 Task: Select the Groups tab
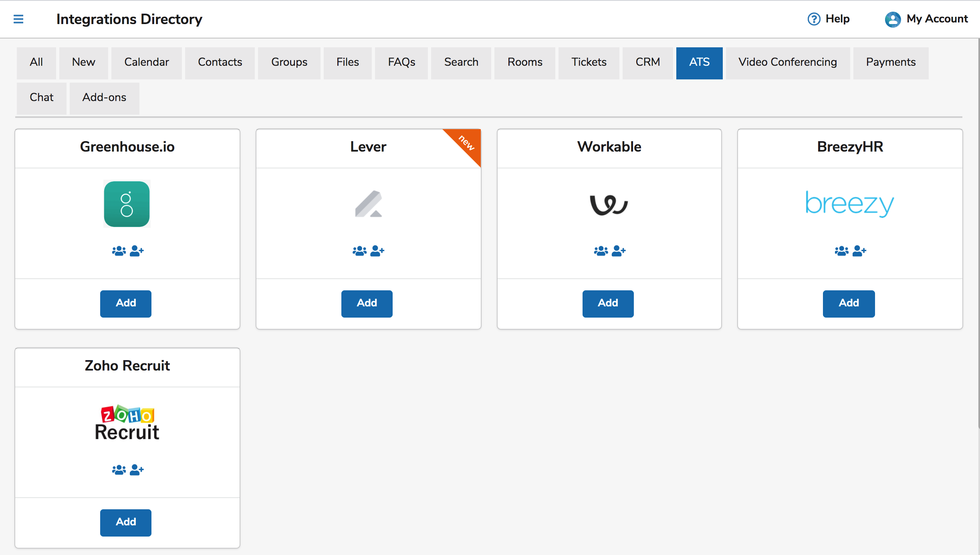[x=289, y=63]
